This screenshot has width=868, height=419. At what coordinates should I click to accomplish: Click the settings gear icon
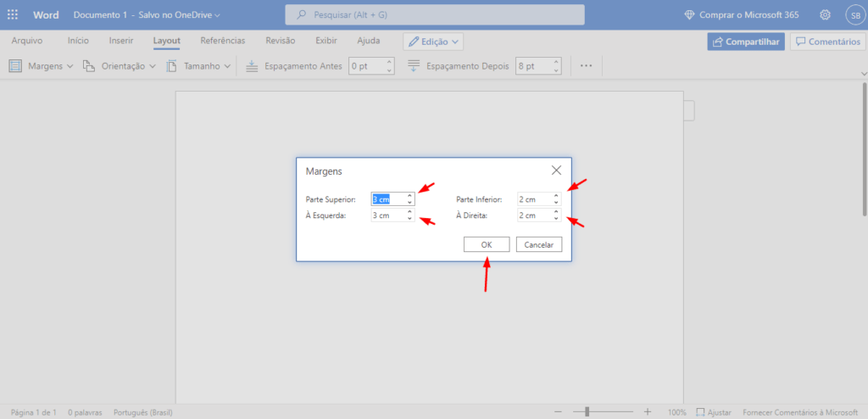coord(825,14)
